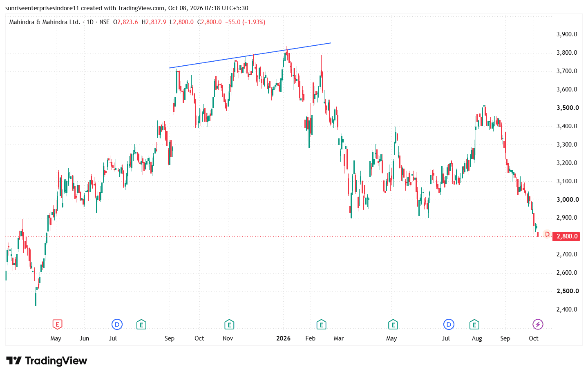Click the 3,500.0 price axis label
The height and width of the screenshot is (376, 588).
(568, 108)
